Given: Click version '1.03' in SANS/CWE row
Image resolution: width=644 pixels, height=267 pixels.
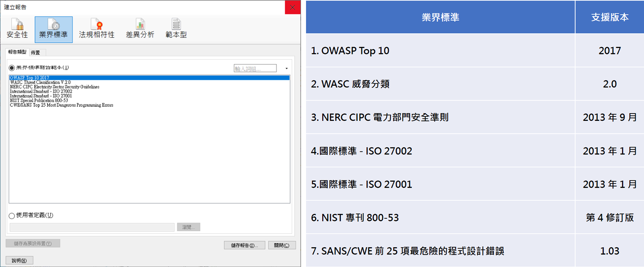Looking at the screenshot, I should (610, 251).
